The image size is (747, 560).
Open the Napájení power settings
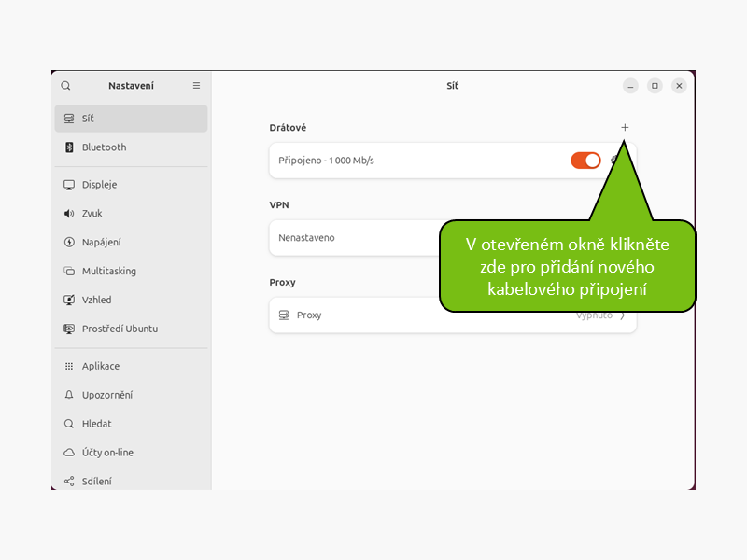131,243
